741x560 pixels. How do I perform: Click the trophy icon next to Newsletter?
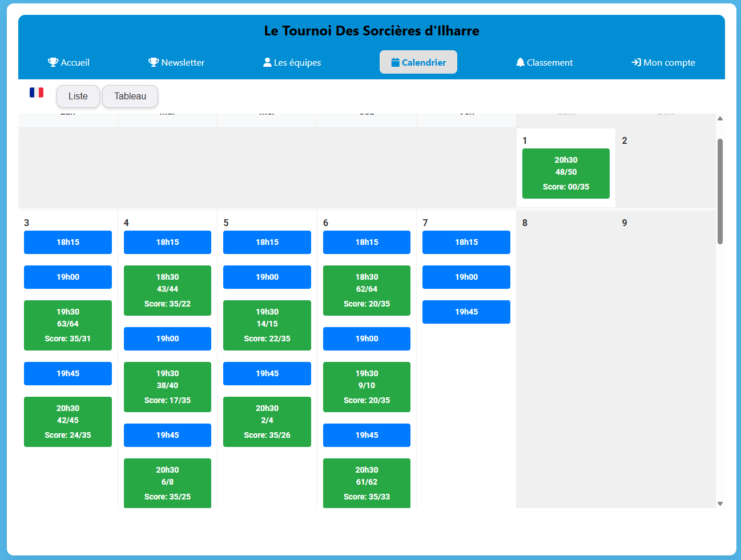153,62
